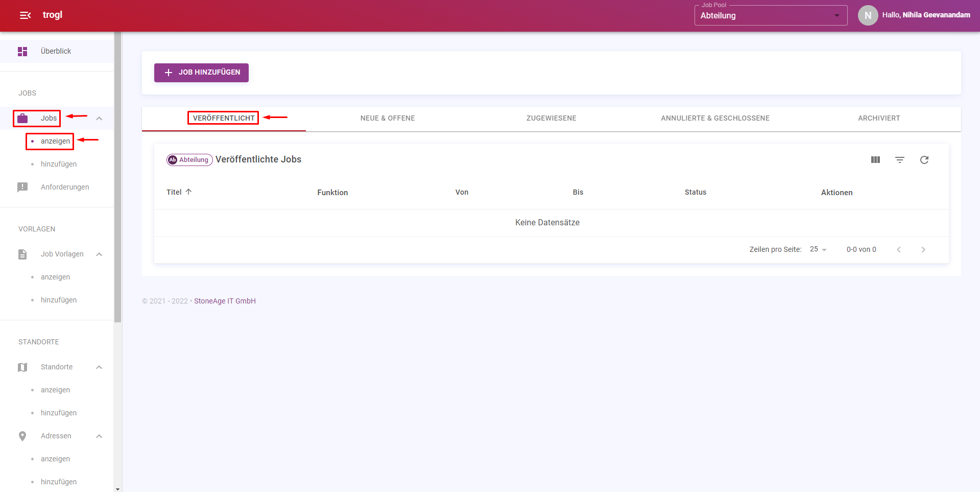Collapse the Job Vorlagen section chevron
The width and height of the screenshot is (980, 492).
99,254
